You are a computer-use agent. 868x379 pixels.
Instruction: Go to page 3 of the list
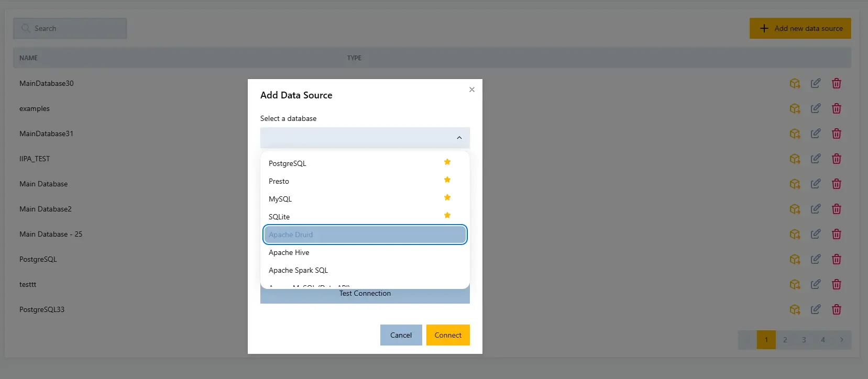pyautogui.click(x=804, y=340)
